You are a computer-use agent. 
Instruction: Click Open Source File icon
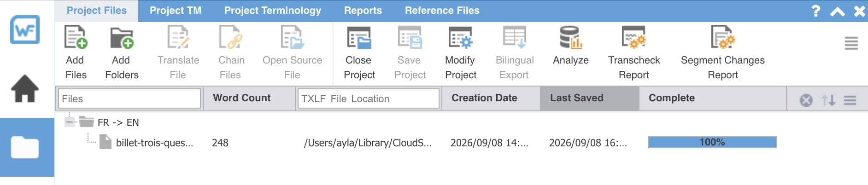(292, 38)
